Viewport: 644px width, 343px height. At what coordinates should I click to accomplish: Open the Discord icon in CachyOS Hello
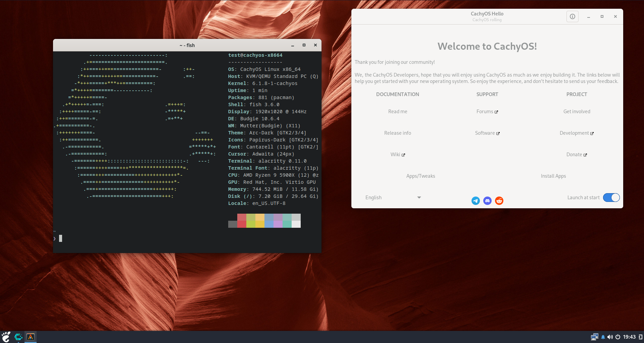point(487,201)
